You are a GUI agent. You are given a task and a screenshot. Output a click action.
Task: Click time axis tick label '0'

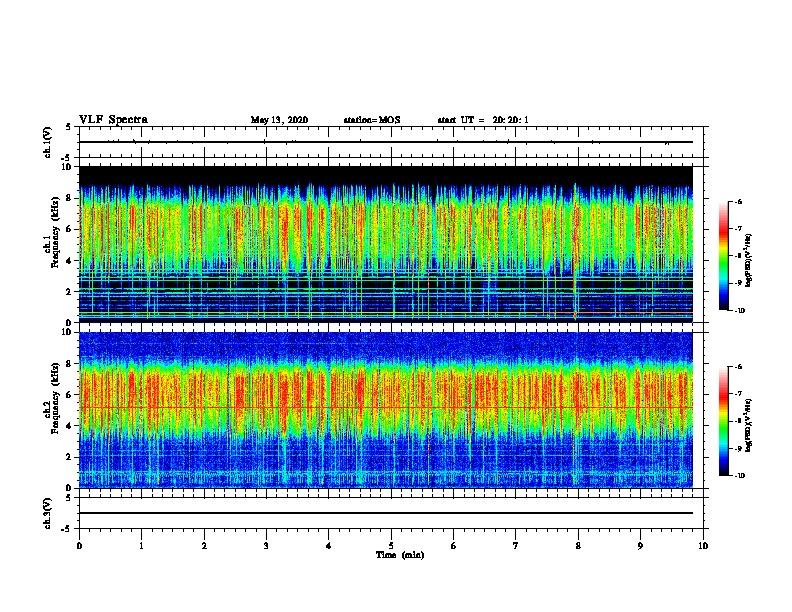(79, 546)
